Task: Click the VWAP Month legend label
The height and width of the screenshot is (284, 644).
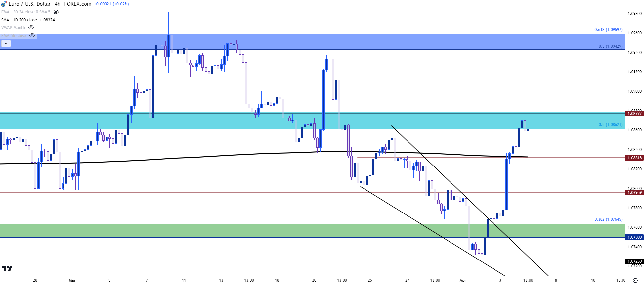Action: point(13,27)
